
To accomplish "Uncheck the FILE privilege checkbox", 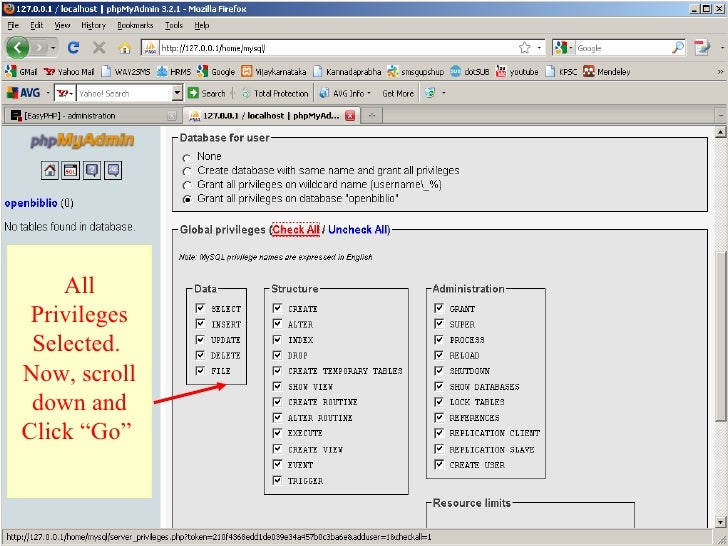I will pyautogui.click(x=200, y=370).
